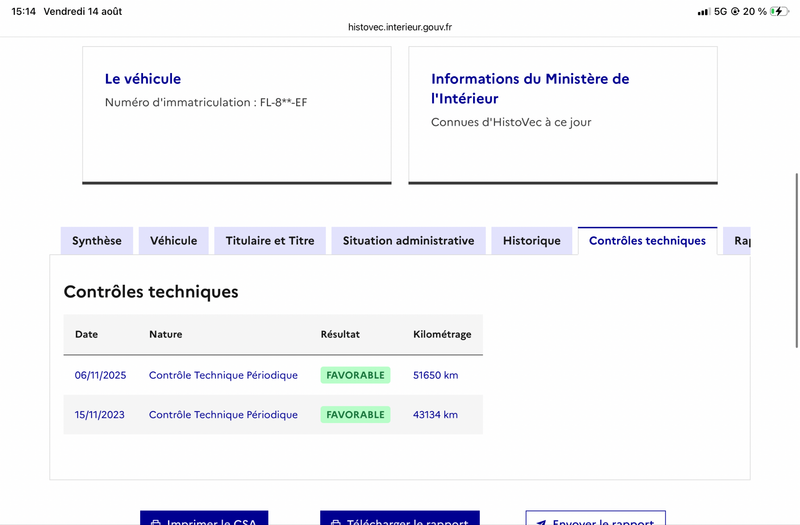Screen dimensions: 800x525
Task: Click Envoyer le rapport button
Action: (x=595, y=518)
